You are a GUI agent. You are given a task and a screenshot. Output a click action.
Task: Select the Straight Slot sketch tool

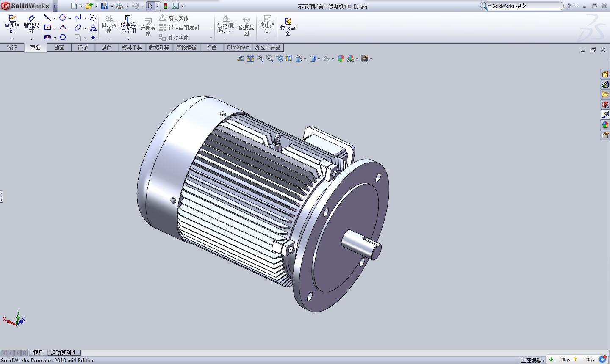click(x=47, y=37)
